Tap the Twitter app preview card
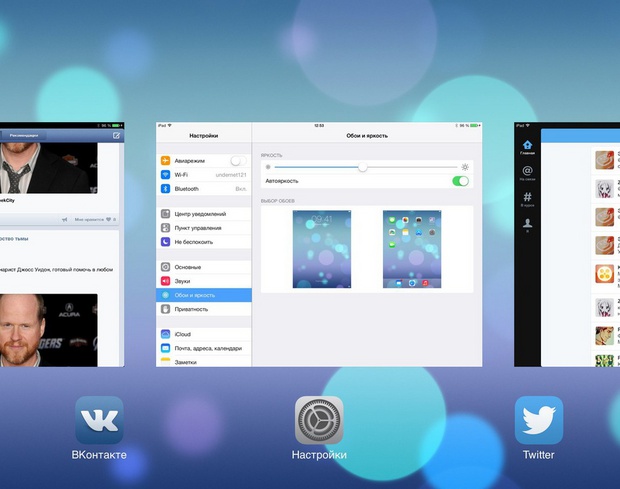Viewport: 620px width, 489px height. tap(567, 244)
